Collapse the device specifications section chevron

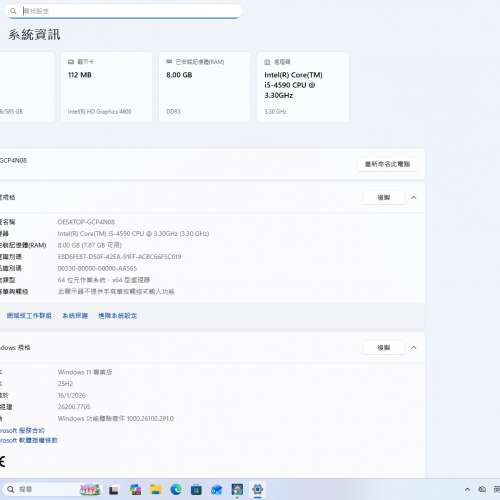pos(413,197)
